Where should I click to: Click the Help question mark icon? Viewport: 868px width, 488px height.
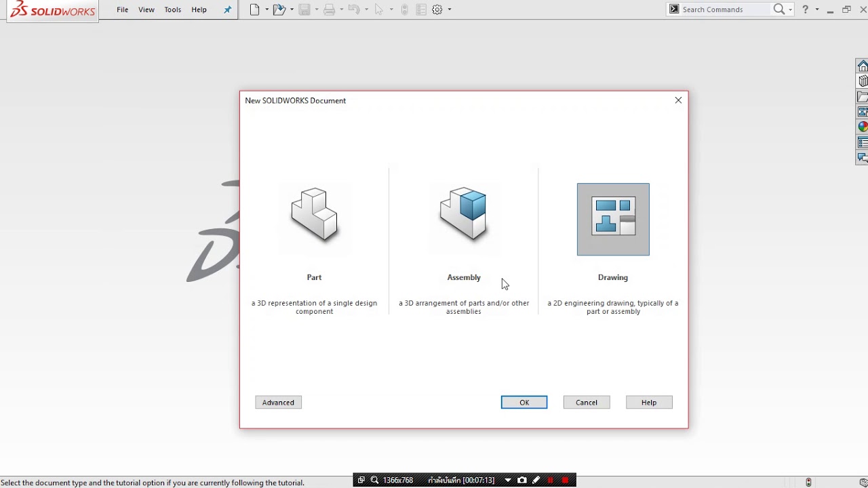pos(806,9)
